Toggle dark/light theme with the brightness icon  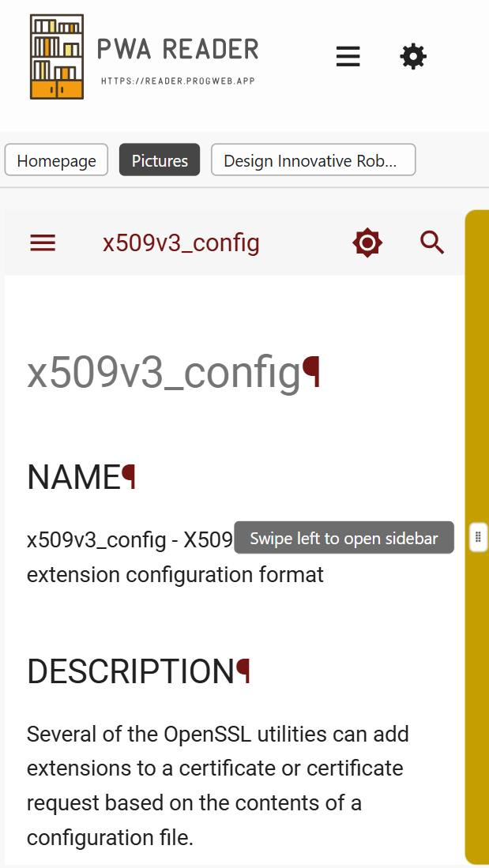pyautogui.click(x=367, y=243)
